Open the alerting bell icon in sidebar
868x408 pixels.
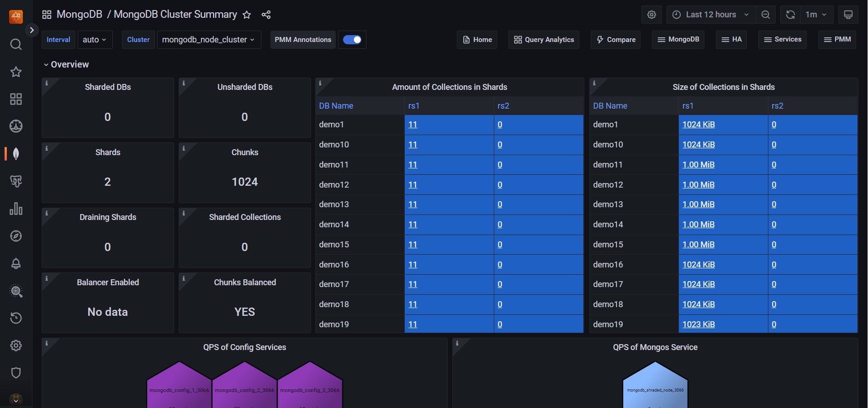click(16, 263)
